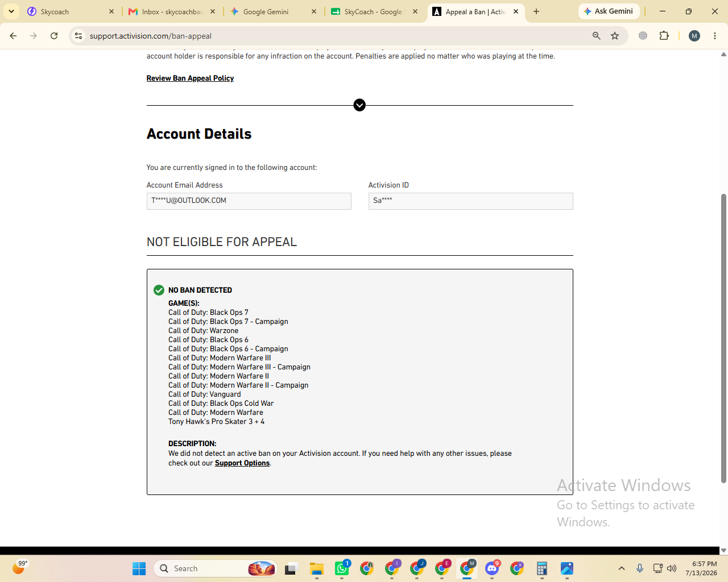Image resolution: width=728 pixels, height=582 pixels.
Task: Open the weather widget showing 99°
Action: pyautogui.click(x=19, y=567)
